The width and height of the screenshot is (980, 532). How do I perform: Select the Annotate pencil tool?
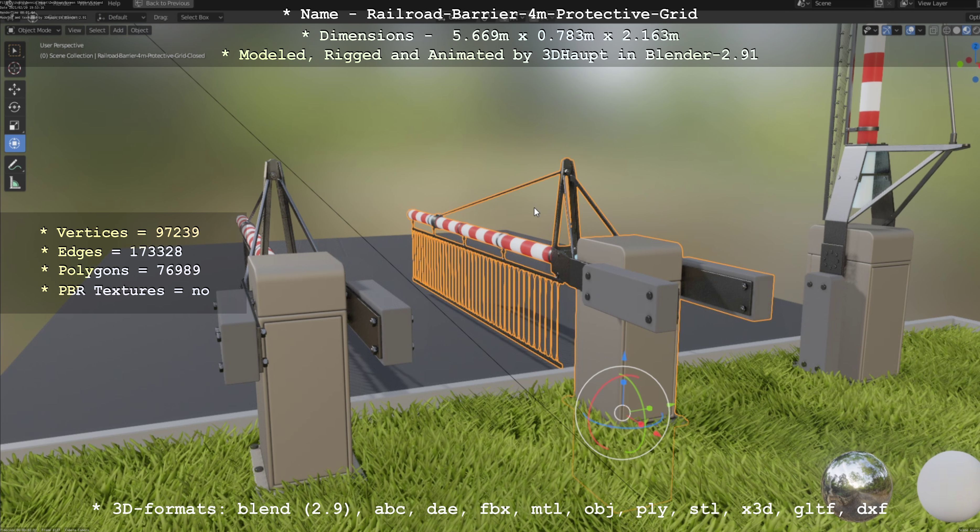[15, 165]
